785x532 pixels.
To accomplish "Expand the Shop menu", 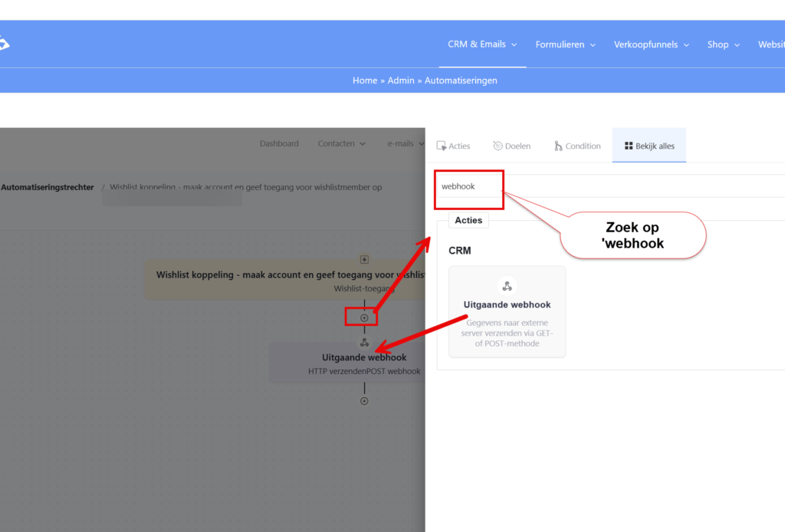I will click(723, 44).
